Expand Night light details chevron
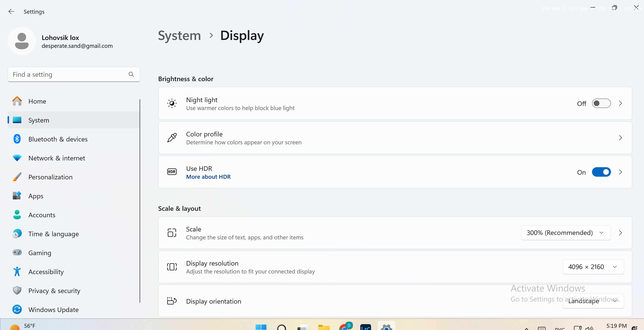This screenshot has height=330, width=644. click(620, 103)
